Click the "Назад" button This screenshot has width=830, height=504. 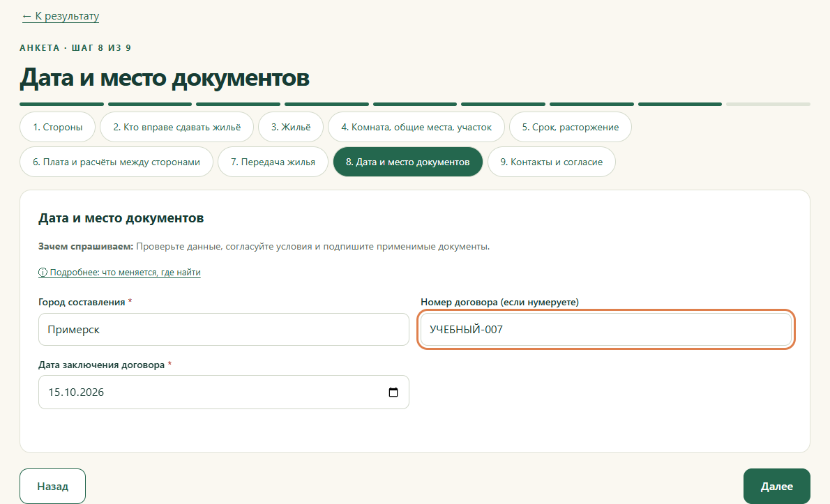tap(52, 486)
